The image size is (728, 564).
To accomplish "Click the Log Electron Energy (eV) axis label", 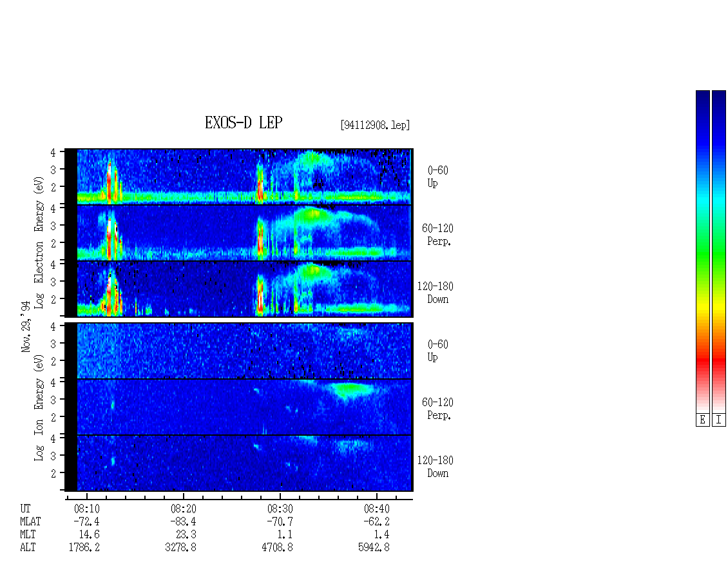I will tap(39, 242).
